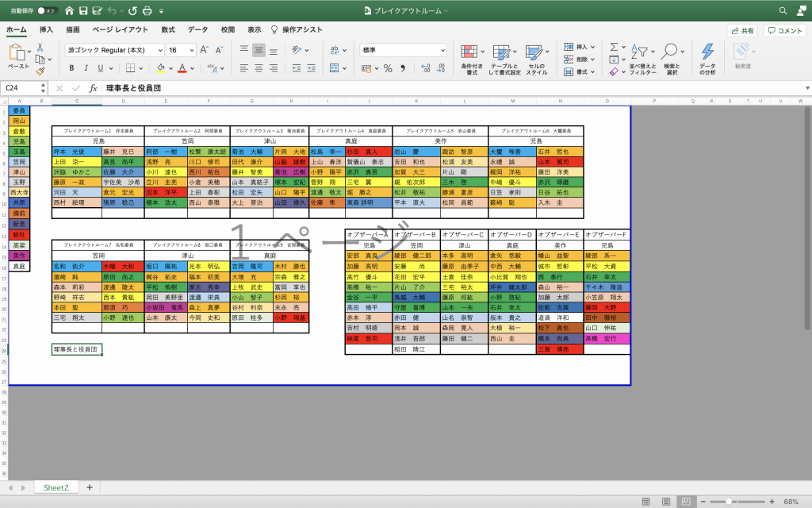
Task: Toggle wrap text for the cell
Action: point(335,50)
